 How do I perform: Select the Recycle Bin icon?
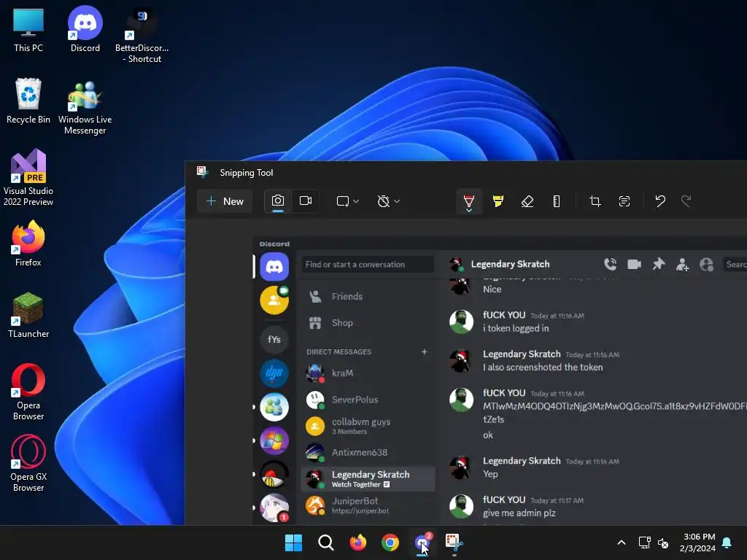click(x=28, y=101)
